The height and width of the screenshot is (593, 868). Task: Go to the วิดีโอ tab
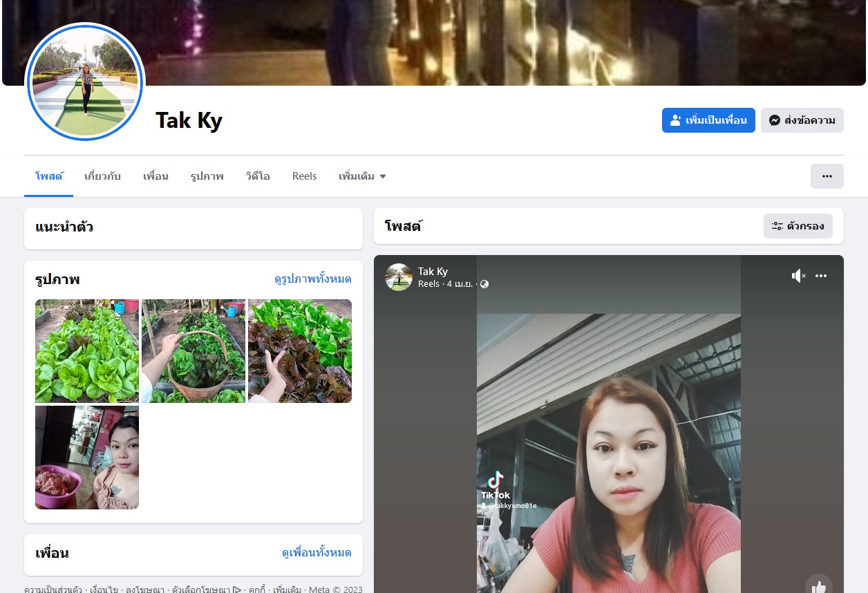click(x=258, y=176)
